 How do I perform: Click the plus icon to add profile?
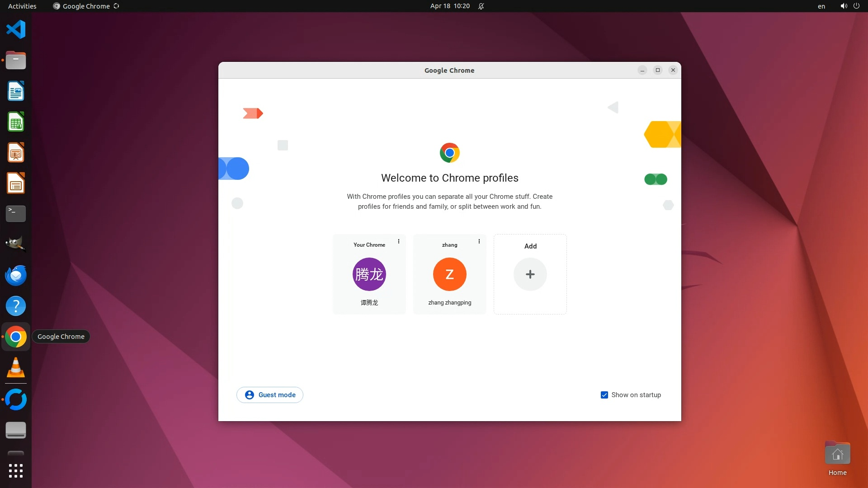[530, 274]
